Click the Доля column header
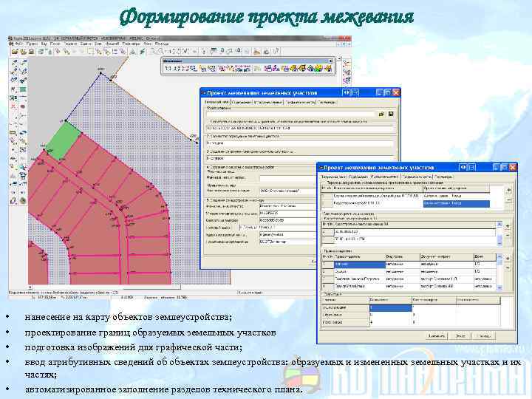Viewport: 532px width, 399px height. pos(485,257)
